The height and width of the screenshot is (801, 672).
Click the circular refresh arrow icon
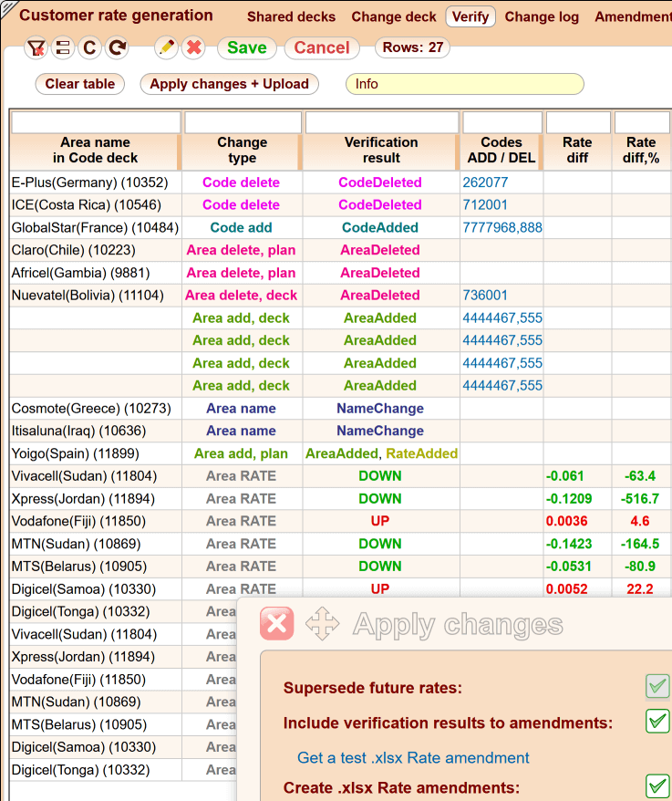(x=117, y=48)
